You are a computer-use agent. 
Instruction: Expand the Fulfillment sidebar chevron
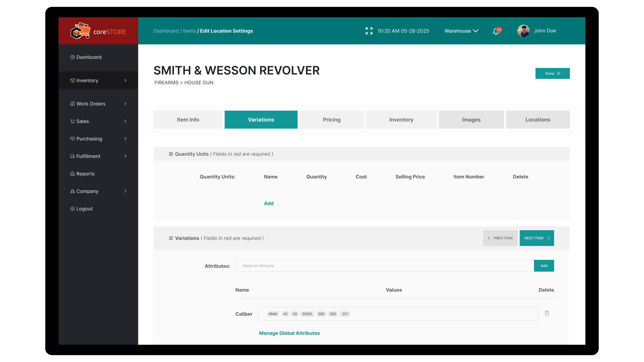[x=125, y=156]
